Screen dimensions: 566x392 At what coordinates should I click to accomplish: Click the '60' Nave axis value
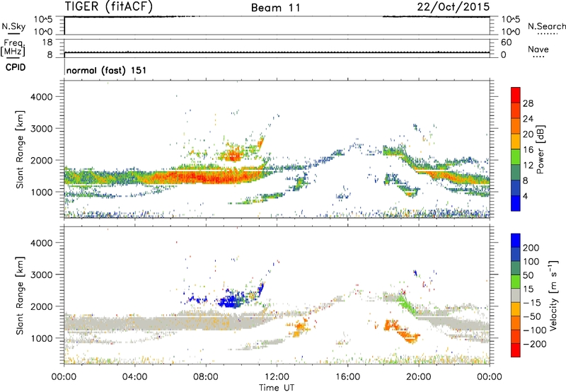(x=506, y=42)
